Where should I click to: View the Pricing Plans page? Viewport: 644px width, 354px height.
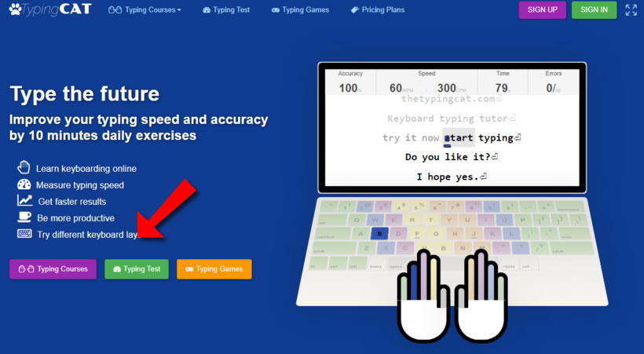pyautogui.click(x=378, y=10)
